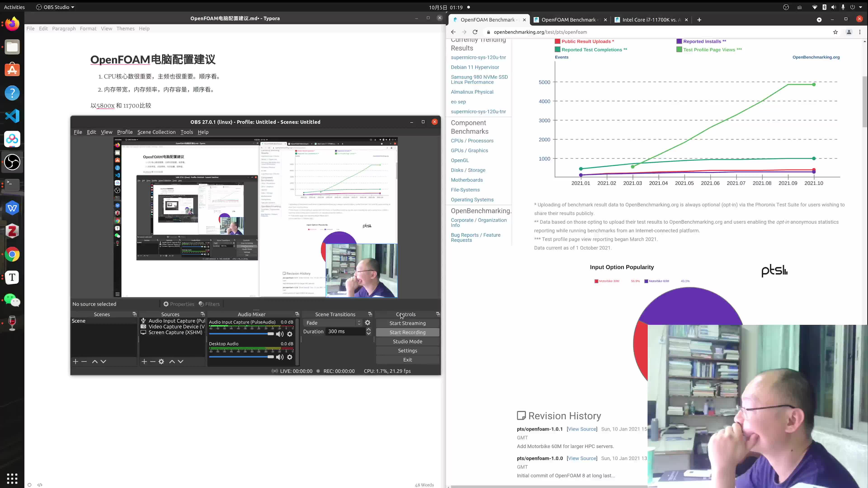Open a new Chrome tab
The image size is (868, 488).
pyautogui.click(x=699, y=20)
